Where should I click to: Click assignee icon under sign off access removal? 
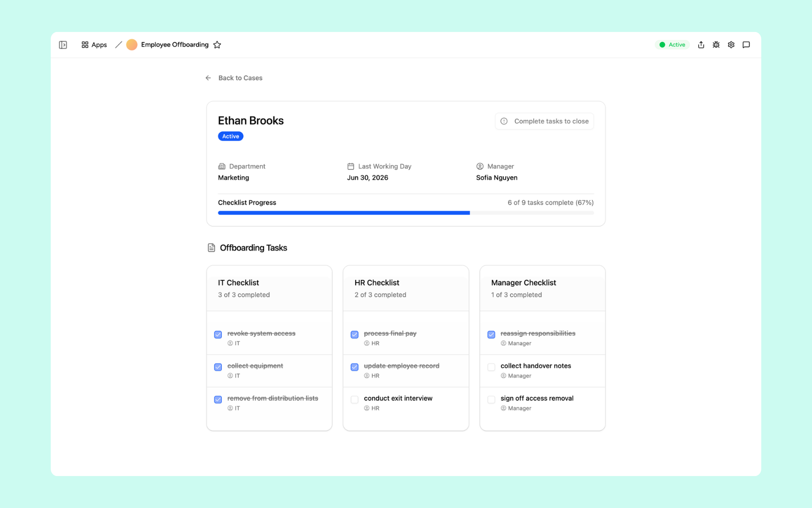(x=503, y=408)
